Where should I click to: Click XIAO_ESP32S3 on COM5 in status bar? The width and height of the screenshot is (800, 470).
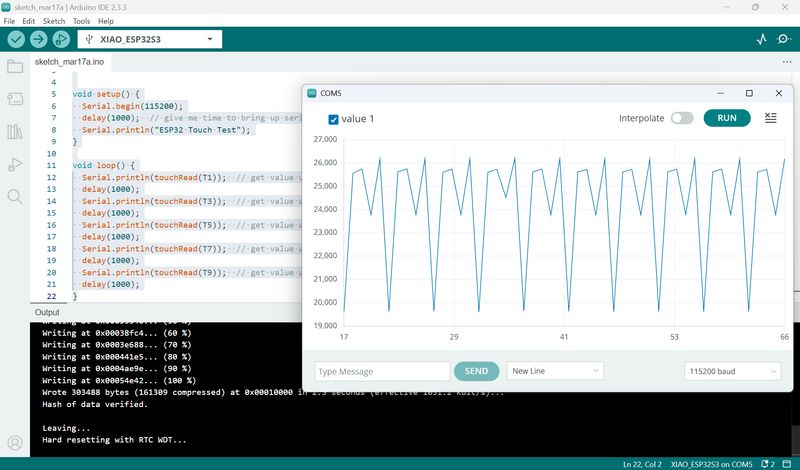click(x=711, y=464)
